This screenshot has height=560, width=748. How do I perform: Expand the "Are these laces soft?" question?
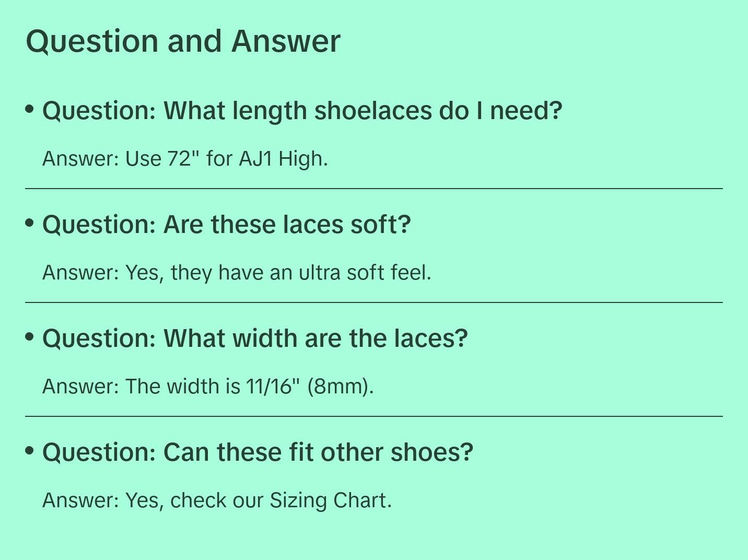(227, 225)
